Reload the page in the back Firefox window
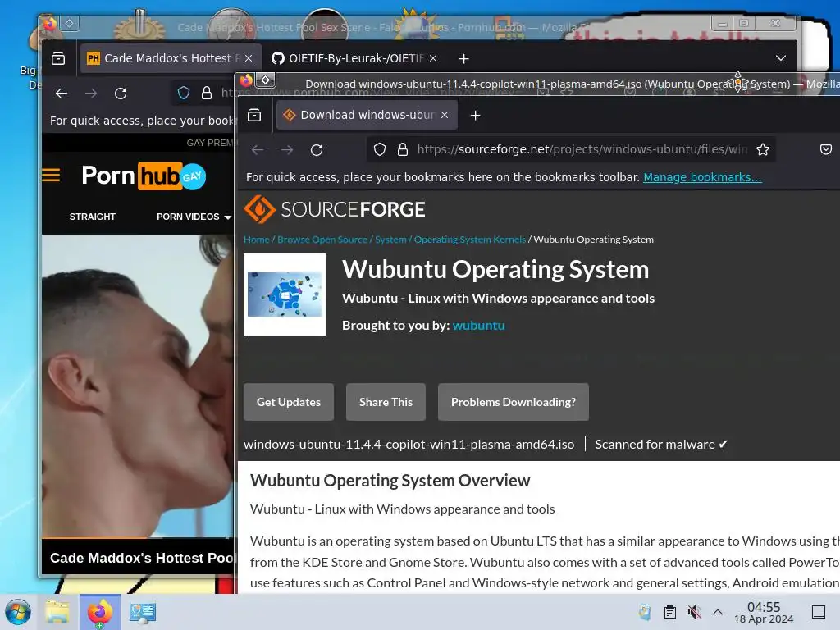This screenshot has height=630, width=840. 121,94
